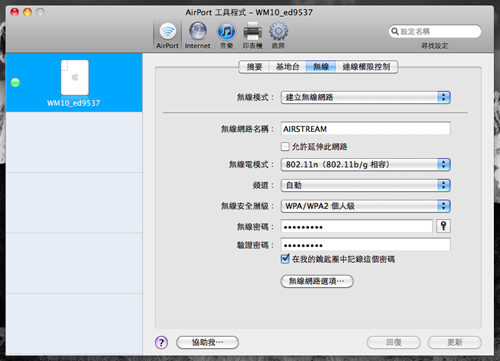Click the 設定名稱 search field

point(435,31)
